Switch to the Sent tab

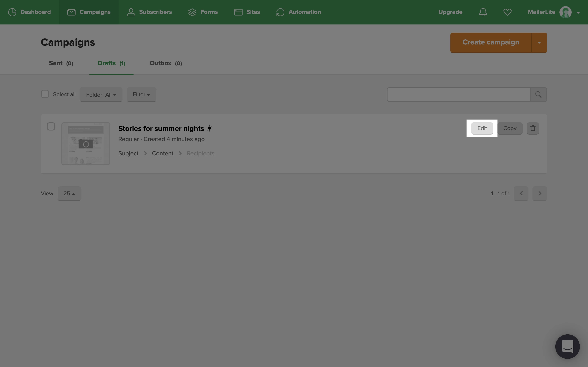(61, 63)
